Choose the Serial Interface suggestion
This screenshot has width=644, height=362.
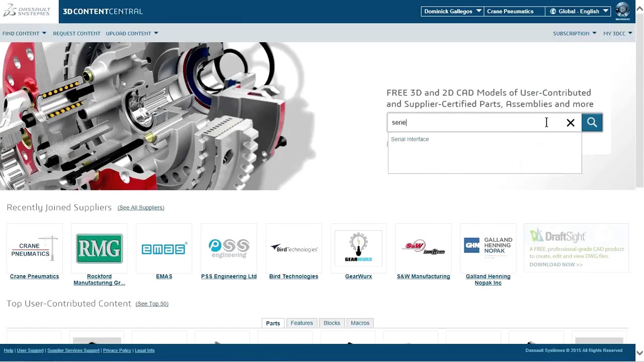pos(410,139)
